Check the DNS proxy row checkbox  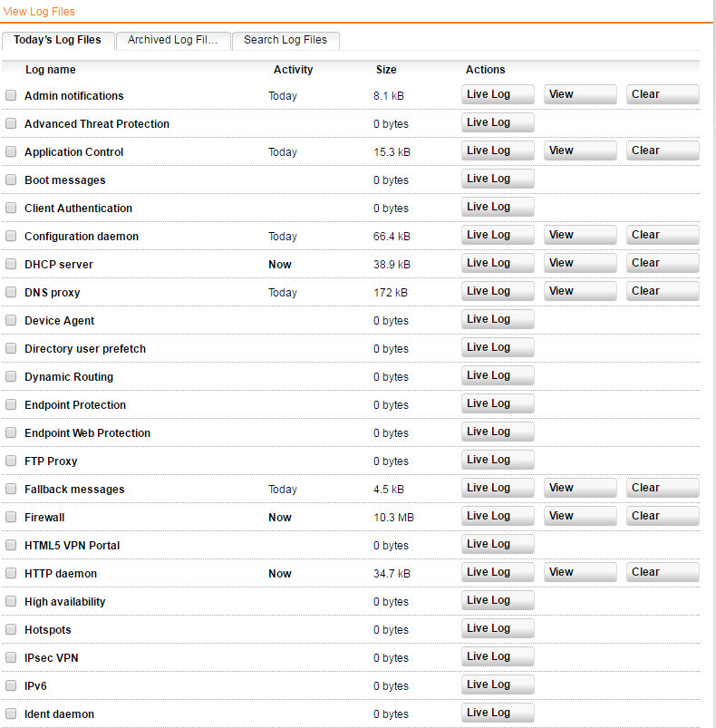pos(11,293)
